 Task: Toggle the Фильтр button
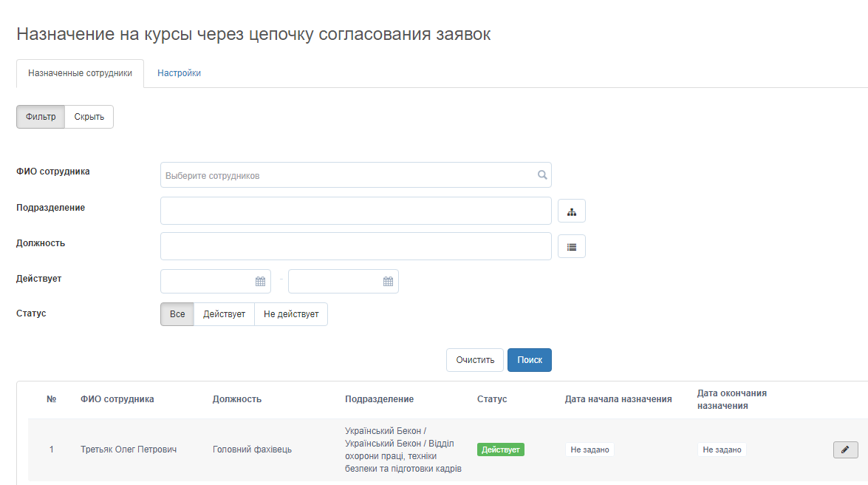41,117
